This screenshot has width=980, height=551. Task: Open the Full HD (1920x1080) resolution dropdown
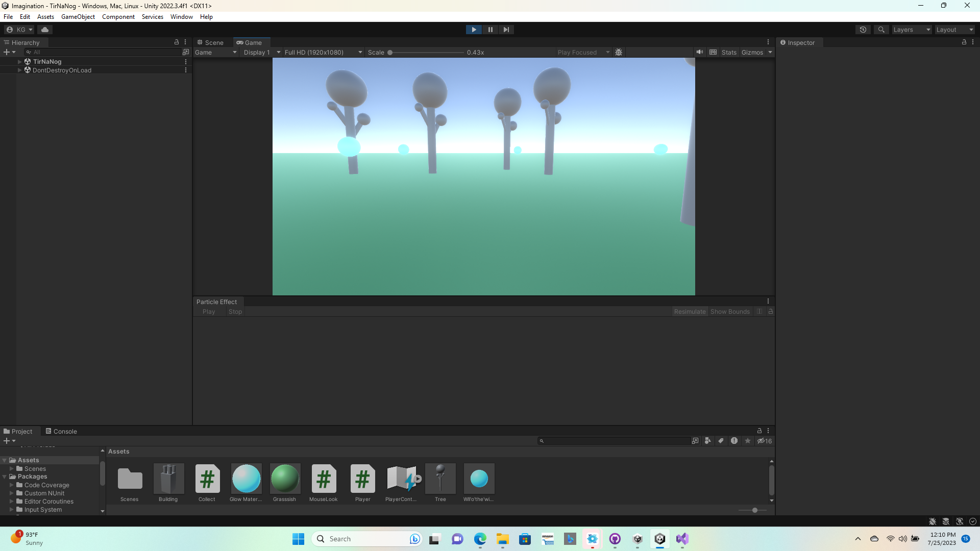[x=322, y=52]
